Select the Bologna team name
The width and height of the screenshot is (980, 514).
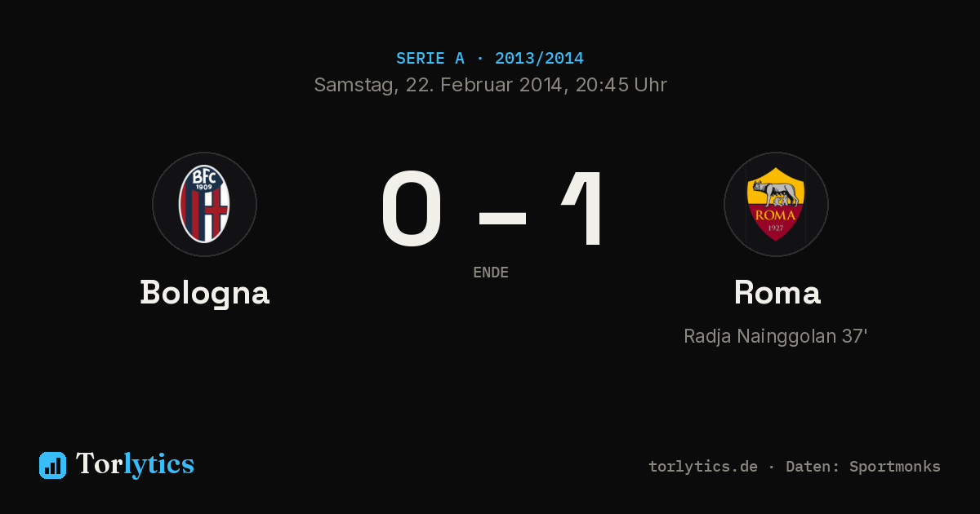(x=204, y=293)
